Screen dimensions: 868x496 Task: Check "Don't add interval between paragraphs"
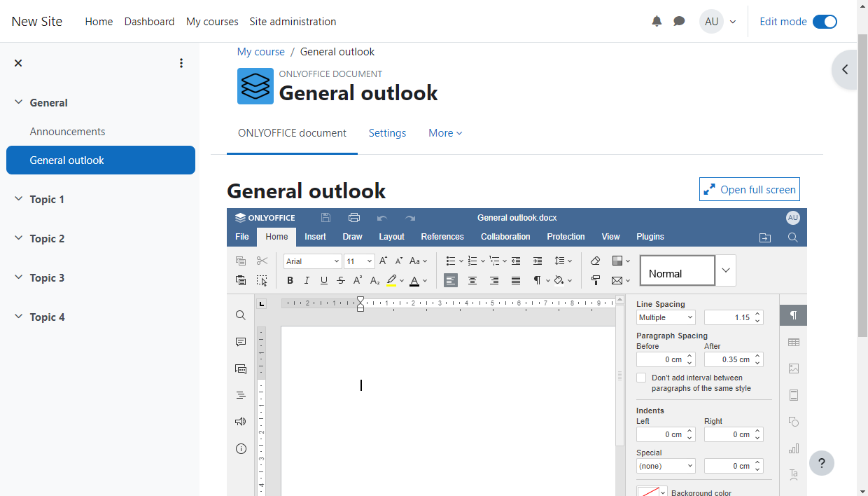click(641, 378)
